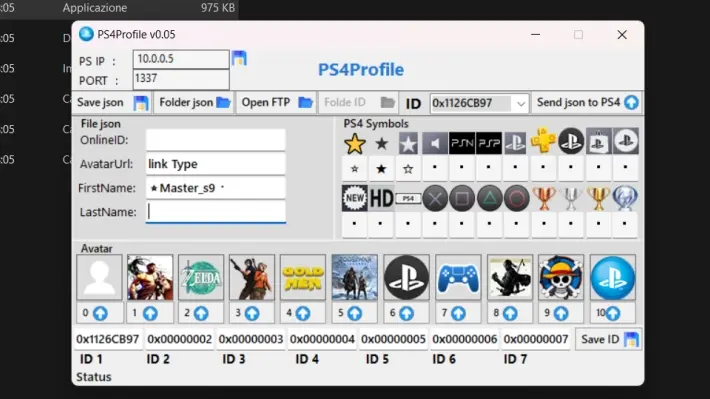Choose the God of War avatar thumbnail
710x399 pixels.
coord(355,277)
